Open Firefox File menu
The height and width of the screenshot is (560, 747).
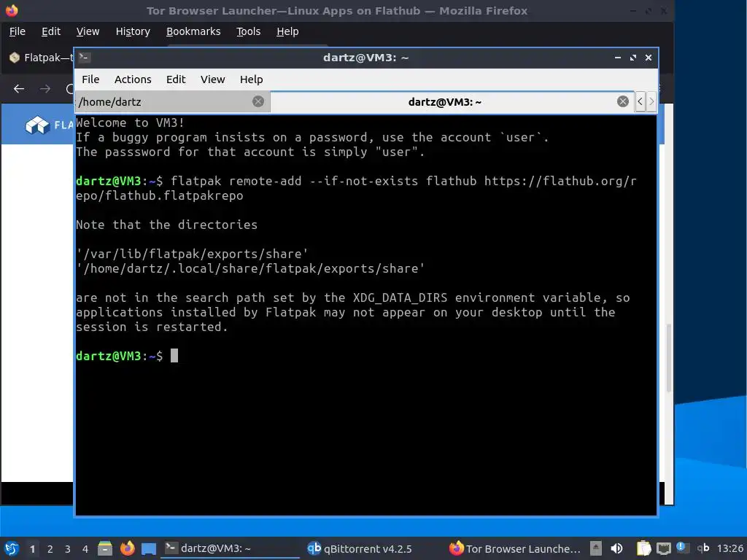18,31
